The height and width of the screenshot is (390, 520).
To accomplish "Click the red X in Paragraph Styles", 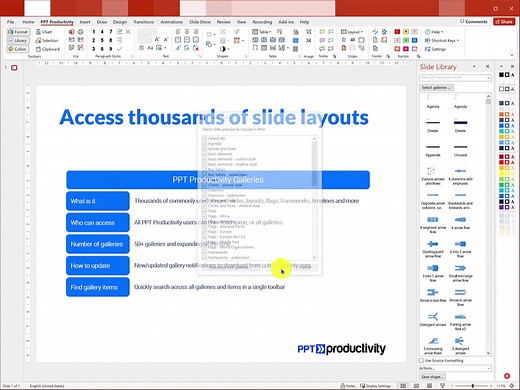I will coord(128,32).
